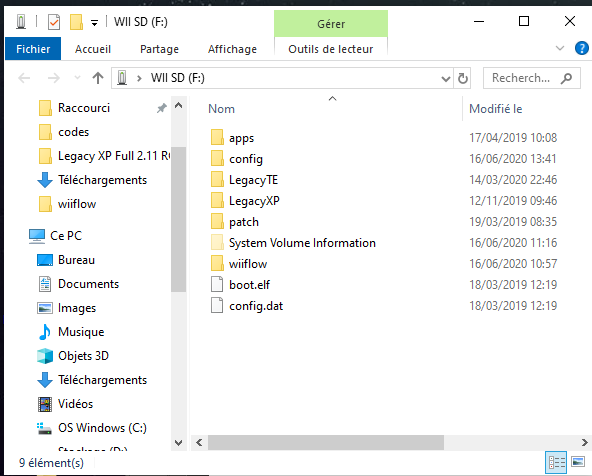
Task: Open recent locations dropdown arrow
Action: pyautogui.click(x=77, y=78)
